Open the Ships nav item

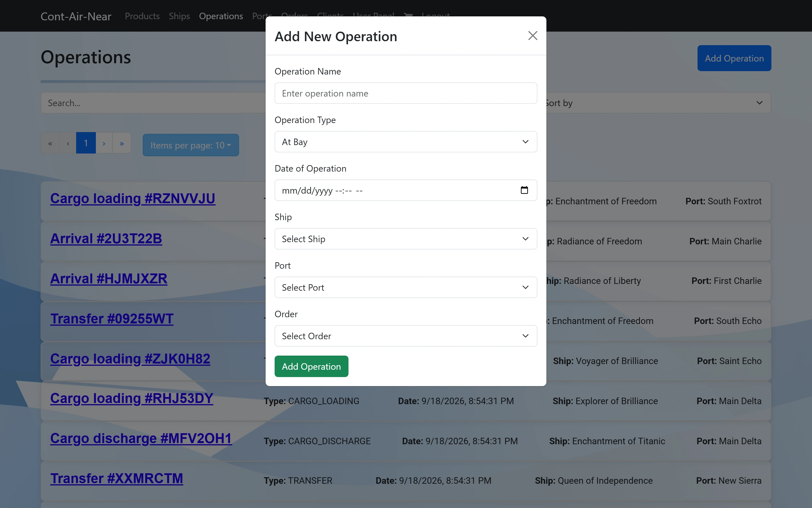pos(179,16)
